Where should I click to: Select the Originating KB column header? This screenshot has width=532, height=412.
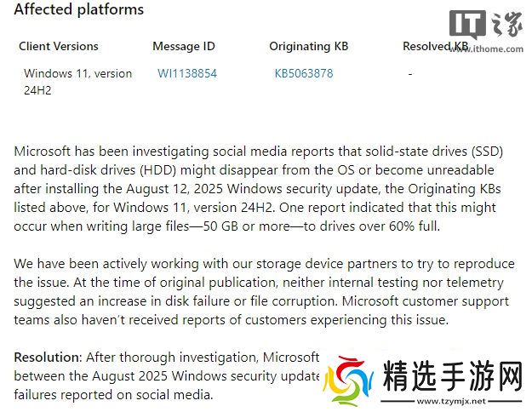pos(308,46)
